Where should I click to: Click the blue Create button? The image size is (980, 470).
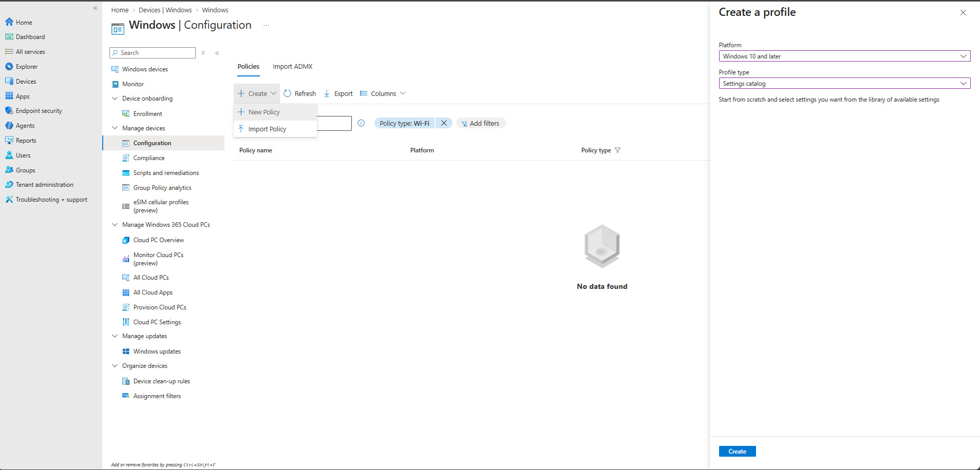[737, 452]
